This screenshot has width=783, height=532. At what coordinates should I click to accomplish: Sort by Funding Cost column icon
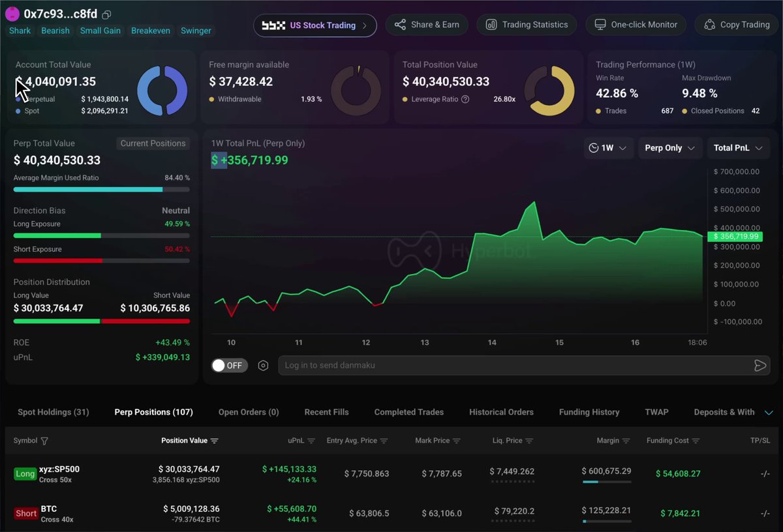click(696, 441)
